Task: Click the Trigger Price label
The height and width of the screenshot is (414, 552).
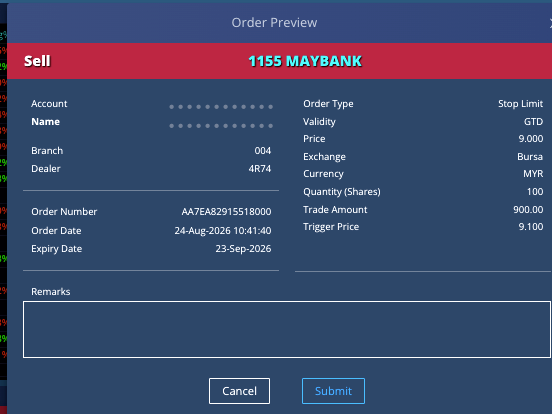Action: tap(331, 226)
